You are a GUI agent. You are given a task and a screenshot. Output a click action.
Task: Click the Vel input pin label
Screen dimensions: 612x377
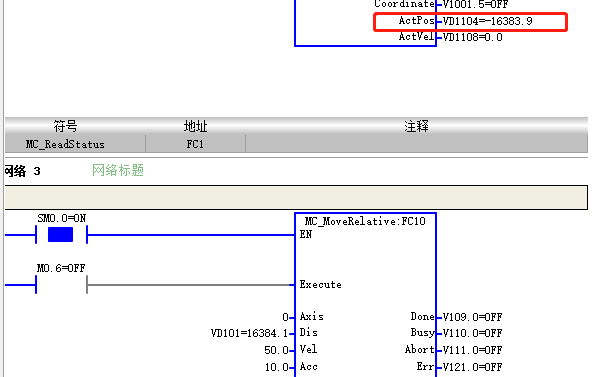click(x=308, y=349)
